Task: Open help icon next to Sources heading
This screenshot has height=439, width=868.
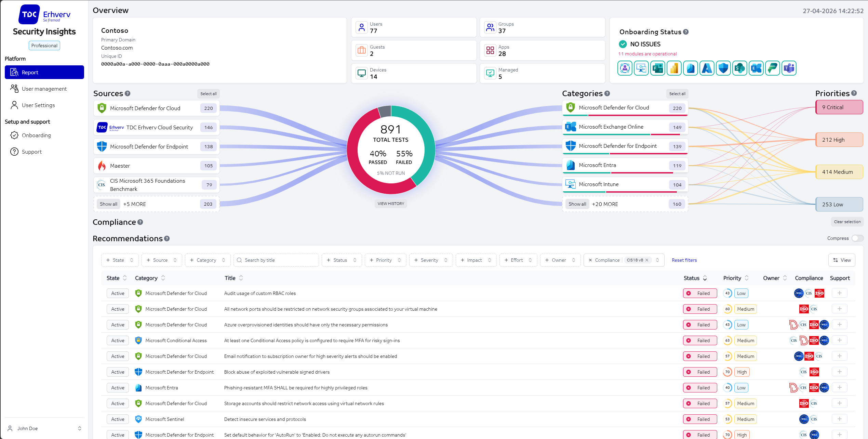Action: 128,93
